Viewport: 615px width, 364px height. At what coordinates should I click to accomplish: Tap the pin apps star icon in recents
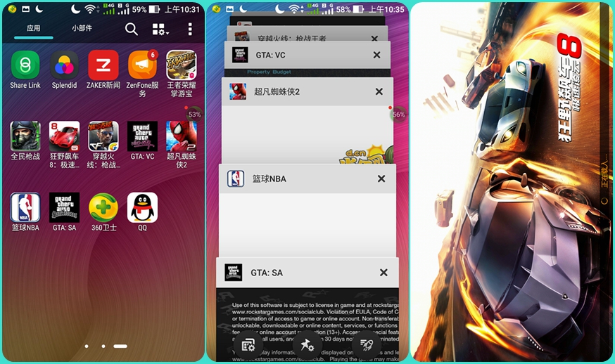pos(307,345)
